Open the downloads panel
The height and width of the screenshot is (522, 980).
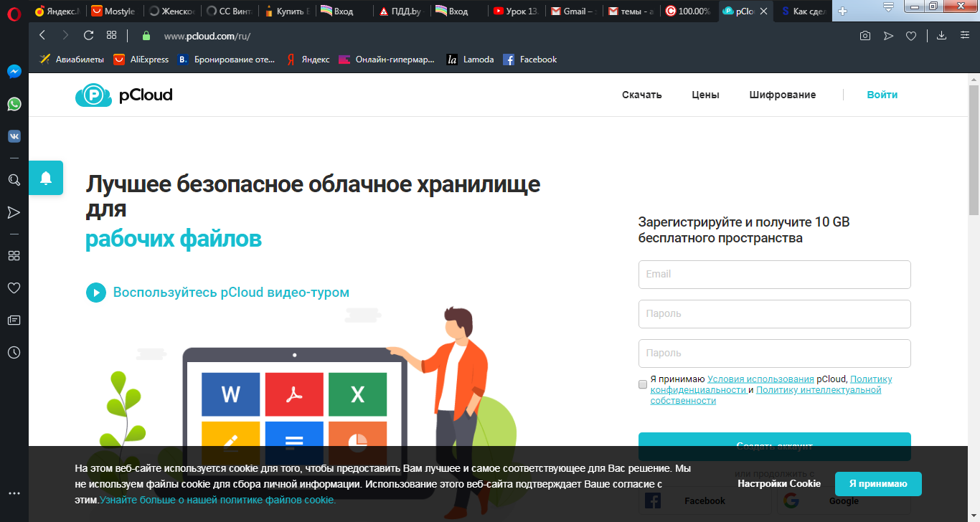pos(942,36)
